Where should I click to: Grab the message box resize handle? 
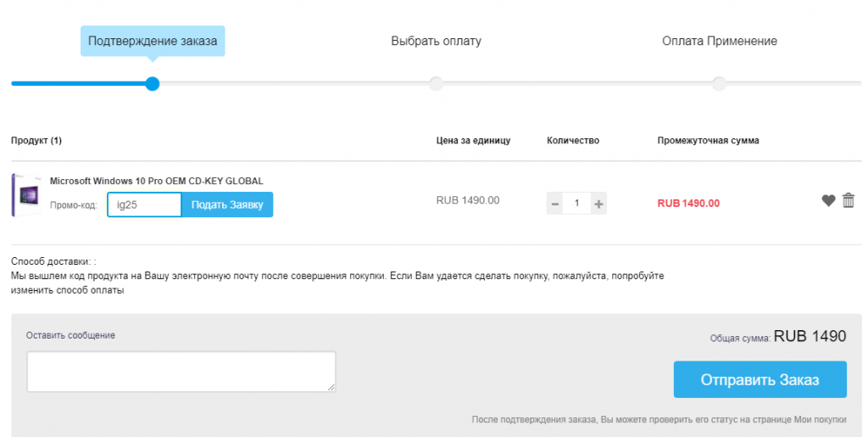click(331, 387)
